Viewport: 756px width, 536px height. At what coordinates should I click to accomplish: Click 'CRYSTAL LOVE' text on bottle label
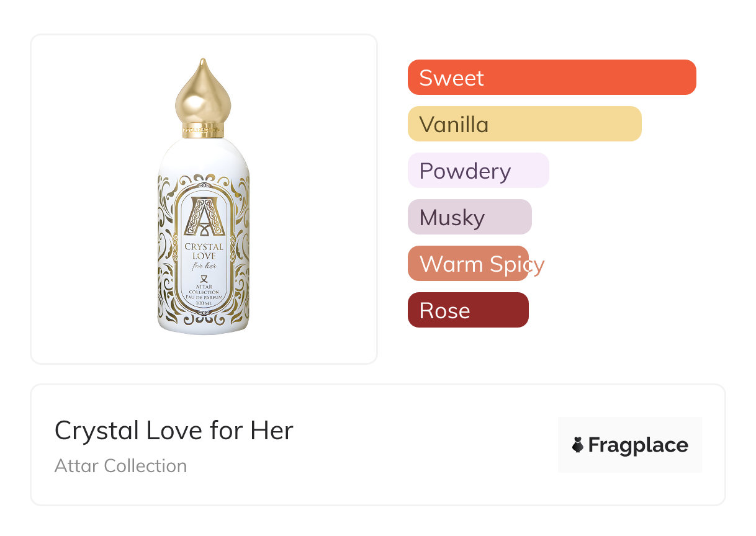[x=204, y=251]
